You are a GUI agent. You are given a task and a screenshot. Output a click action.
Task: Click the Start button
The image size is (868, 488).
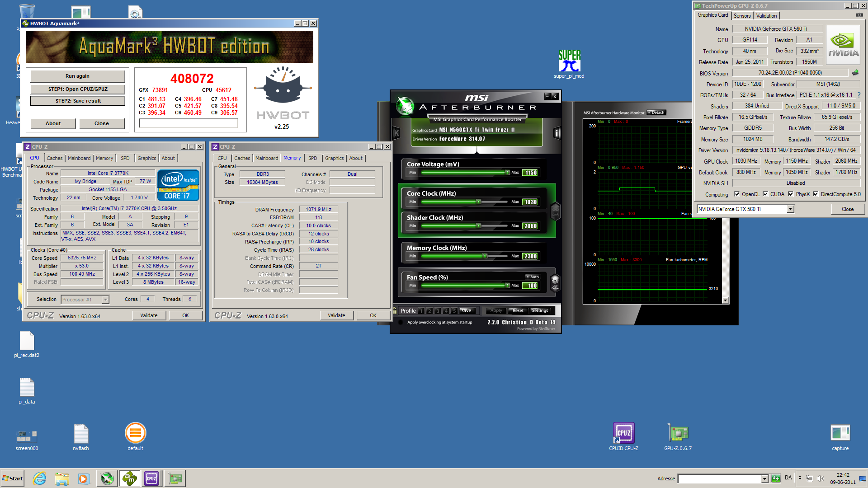click(x=13, y=479)
